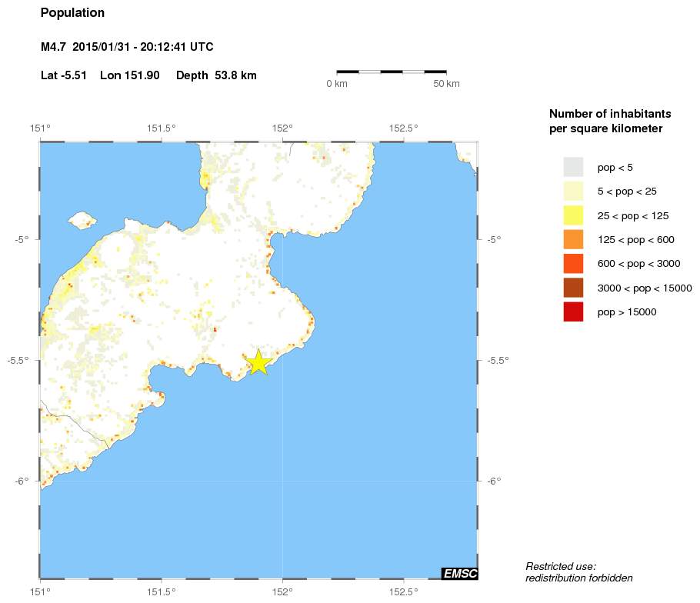This screenshot has width=700, height=603.
Task: Click the '25 < pop < 125' yellow swatch
Action: [573, 215]
